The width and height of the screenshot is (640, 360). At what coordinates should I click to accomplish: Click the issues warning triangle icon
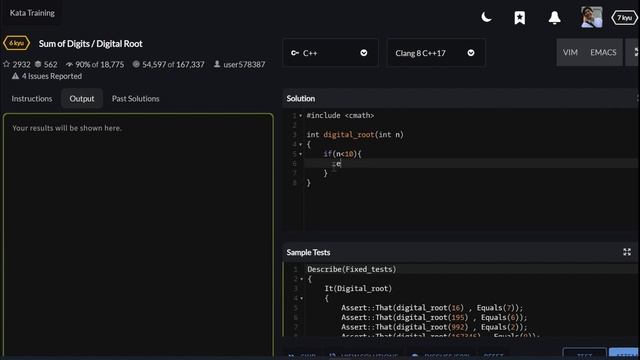tap(15, 76)
